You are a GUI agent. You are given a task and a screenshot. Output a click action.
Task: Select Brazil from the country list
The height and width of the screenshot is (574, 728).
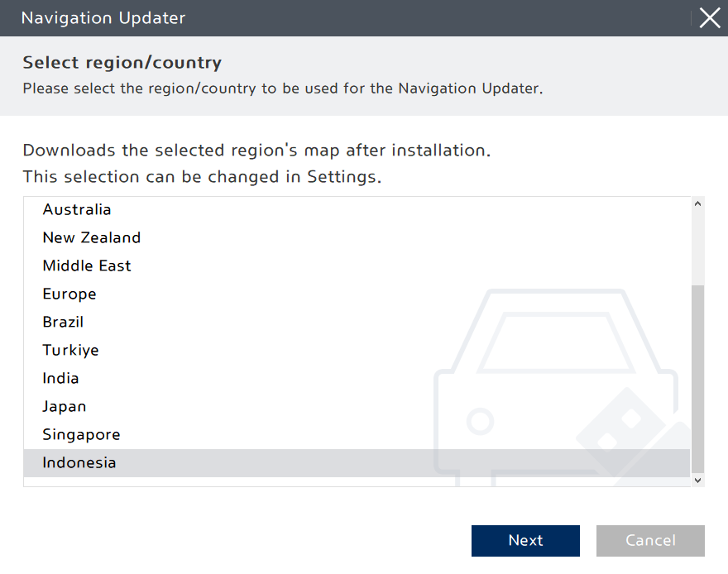click(63, 323)
